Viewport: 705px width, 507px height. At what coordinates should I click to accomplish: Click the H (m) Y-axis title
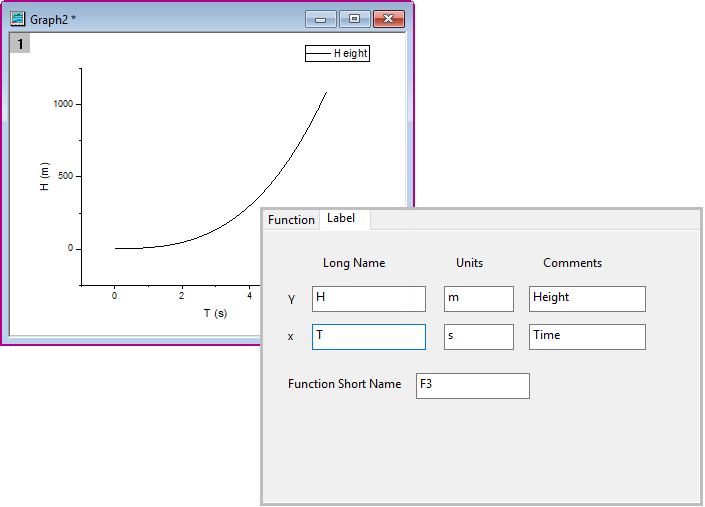point(44,177)
